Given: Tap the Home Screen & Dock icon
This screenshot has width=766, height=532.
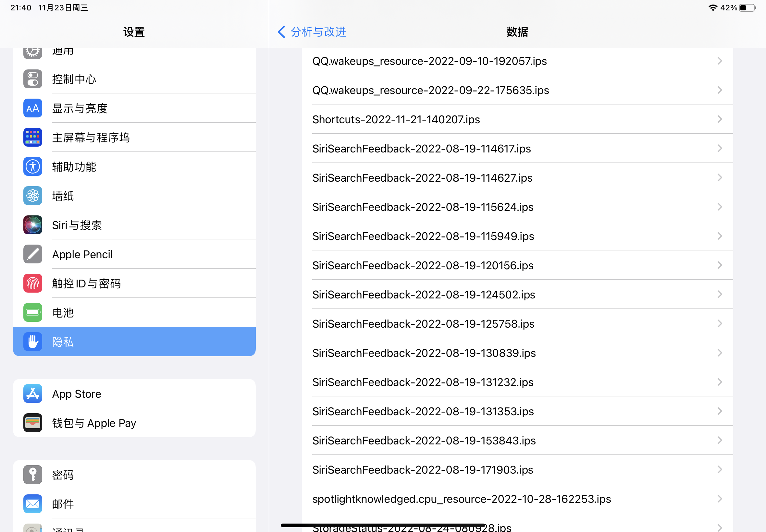Looking at the screenshot, I should pos(33,137).
